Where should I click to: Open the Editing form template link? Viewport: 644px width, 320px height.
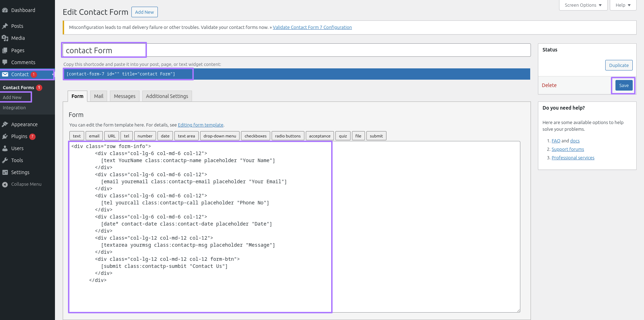pos(200,125)
